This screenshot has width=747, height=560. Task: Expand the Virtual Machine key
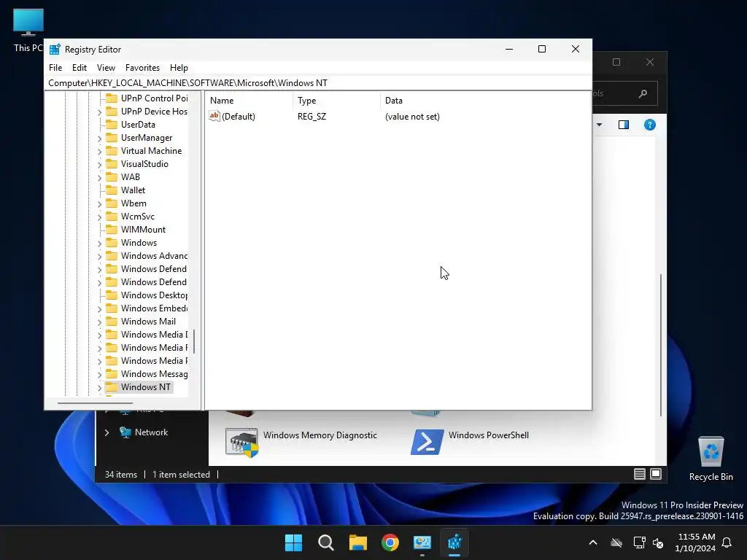[99, 152]
